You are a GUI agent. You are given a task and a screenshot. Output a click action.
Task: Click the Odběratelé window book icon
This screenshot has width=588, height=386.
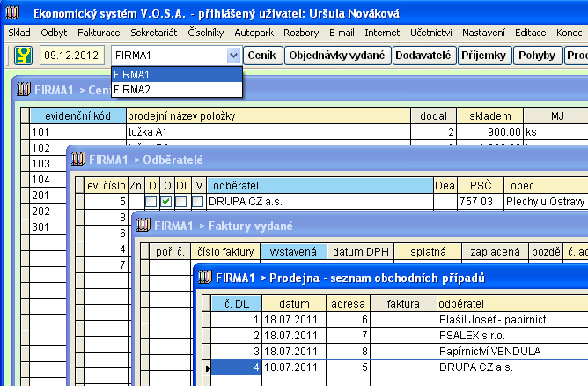coord(77,159)
